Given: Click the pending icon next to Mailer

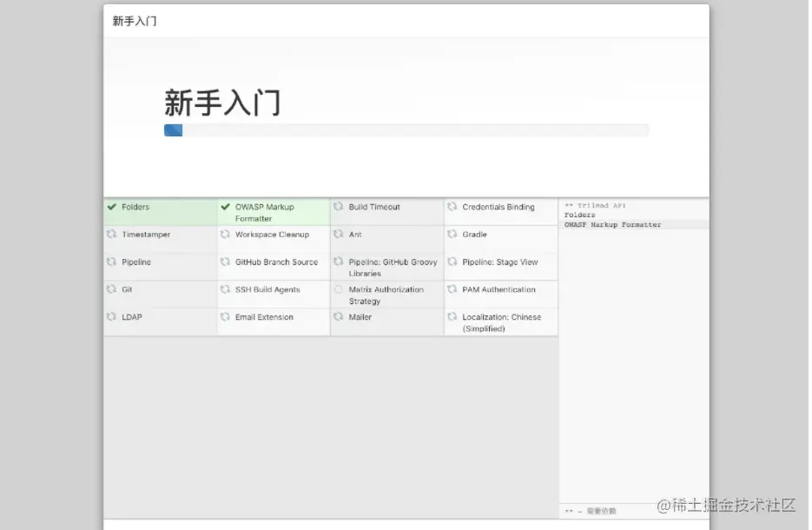Looking at the screenshot, I should point(338,316).
